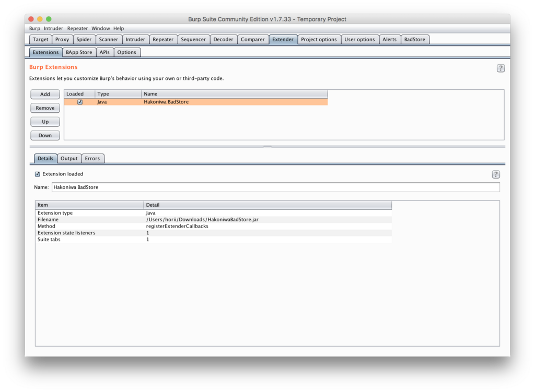Toggle the Extension loaded checkbox
This screenshot has height=392, width=535.
click(38, 174)
